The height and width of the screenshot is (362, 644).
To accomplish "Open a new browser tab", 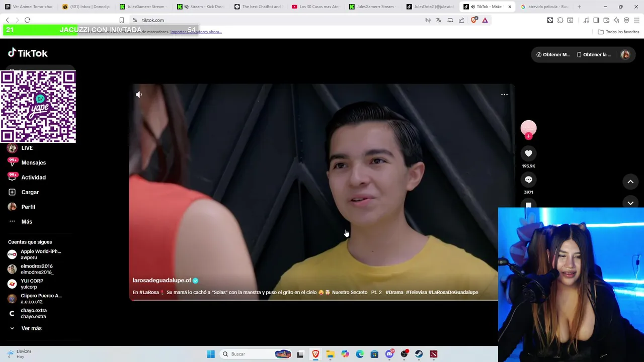I will tap(579, 7).
